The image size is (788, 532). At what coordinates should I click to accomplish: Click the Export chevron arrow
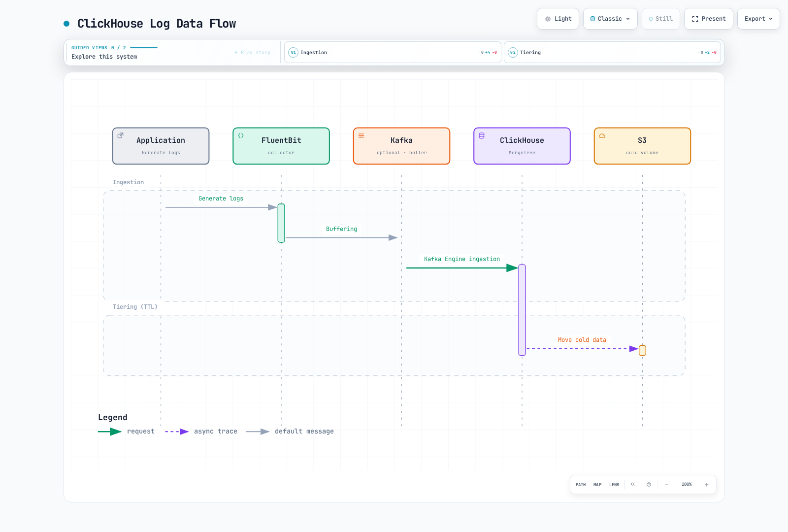(771, 19)
